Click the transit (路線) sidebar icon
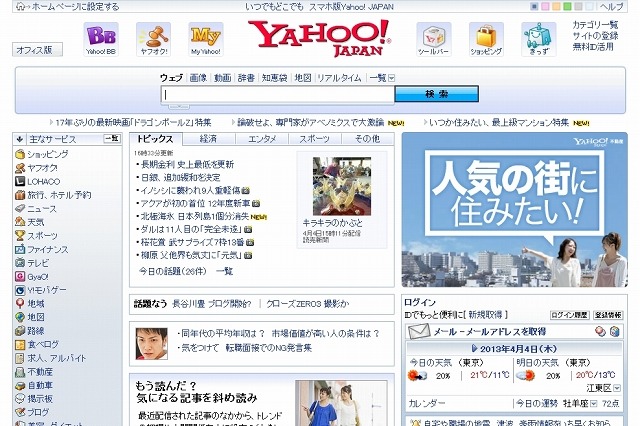The height and width of the screenshot is (426, 640). click(x=20, y=331)
